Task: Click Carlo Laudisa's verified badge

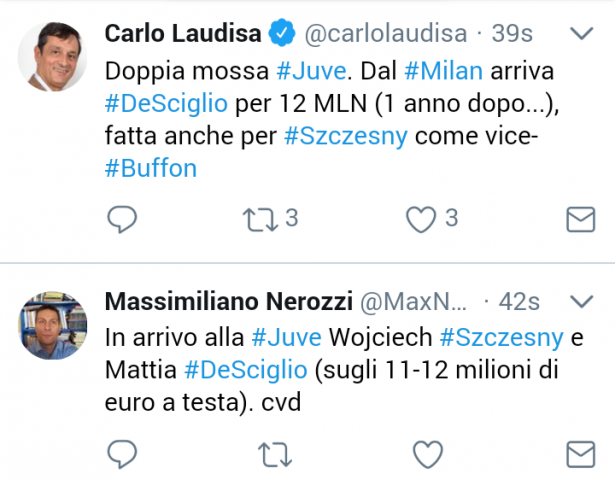Action: point(283,34)
